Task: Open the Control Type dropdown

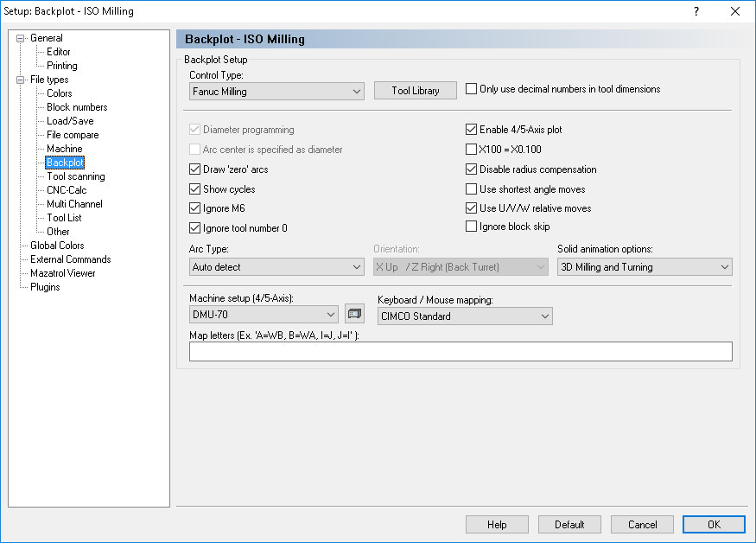Action: click(x=276, y=92)
